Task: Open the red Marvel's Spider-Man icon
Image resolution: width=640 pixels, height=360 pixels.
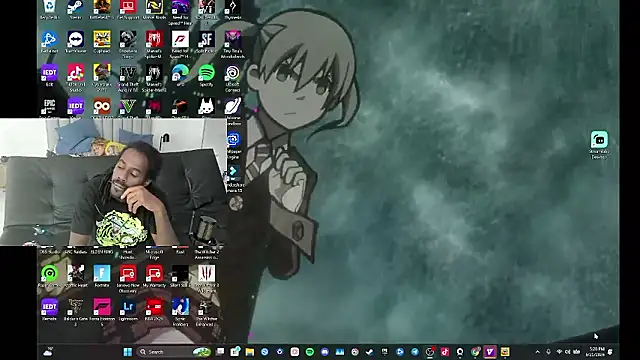Action: [x=154, y=44]
